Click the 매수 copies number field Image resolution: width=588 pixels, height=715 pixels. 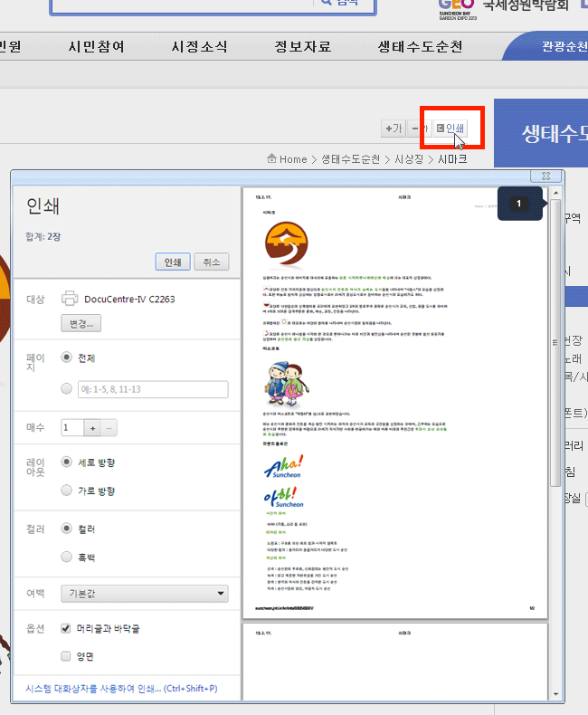click(72, 428)
